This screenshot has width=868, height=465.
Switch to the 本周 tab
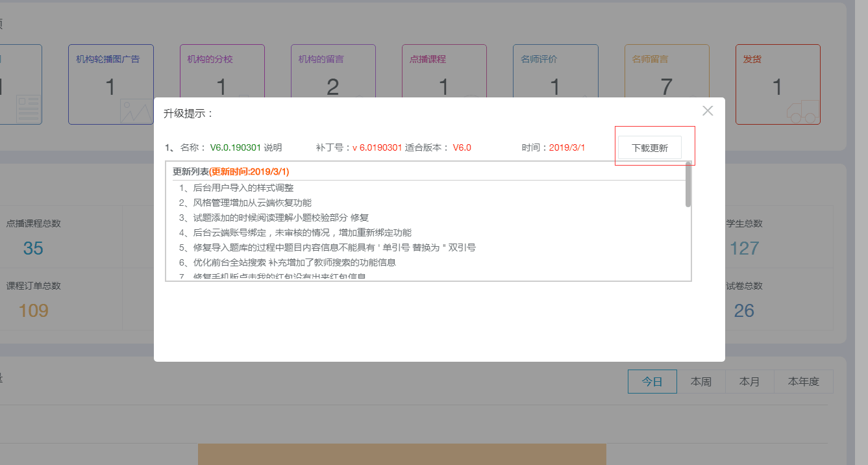point(701,382)
